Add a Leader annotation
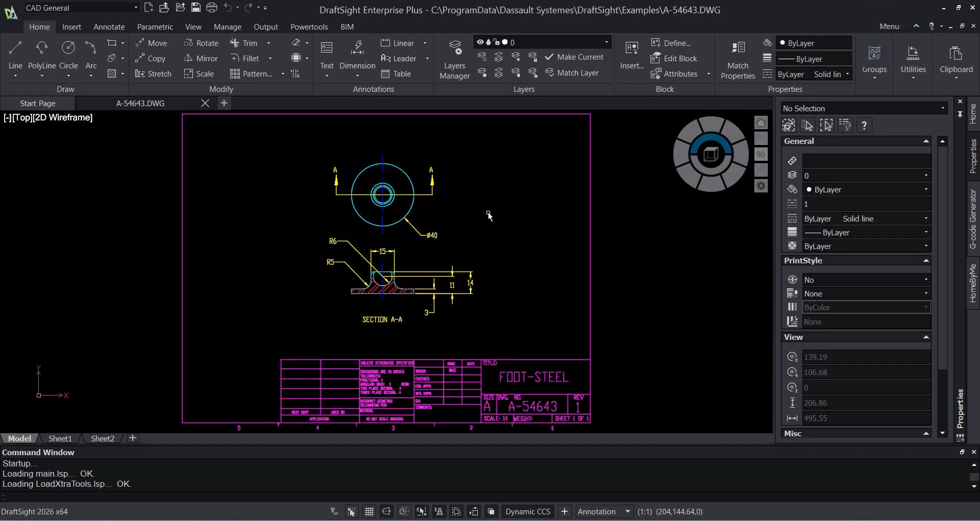980x521 pixels. click(399, 59)
